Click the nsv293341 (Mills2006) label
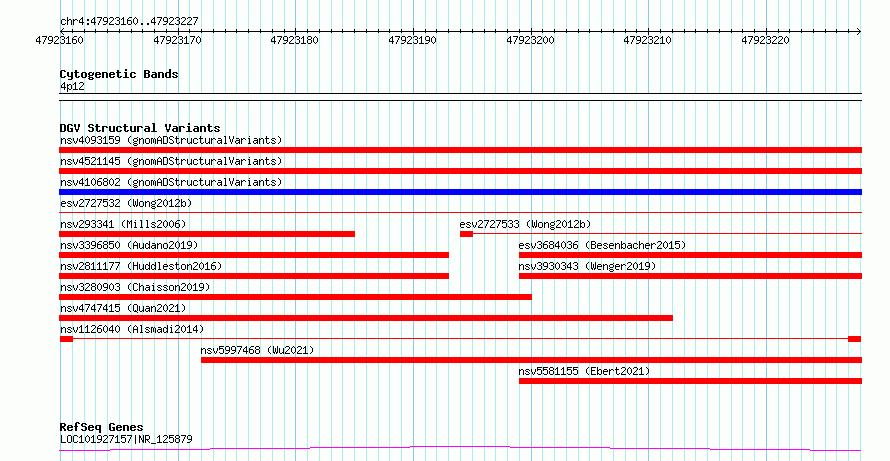The width and height of the screenshot is (890, 461). 123,224
